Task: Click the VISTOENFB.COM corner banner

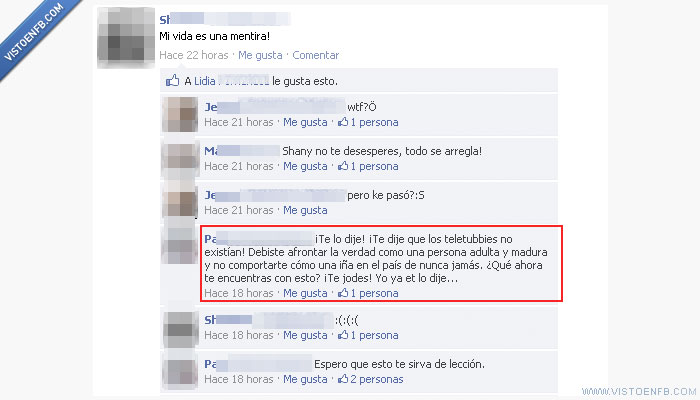Action: click(x=38, y=35)
